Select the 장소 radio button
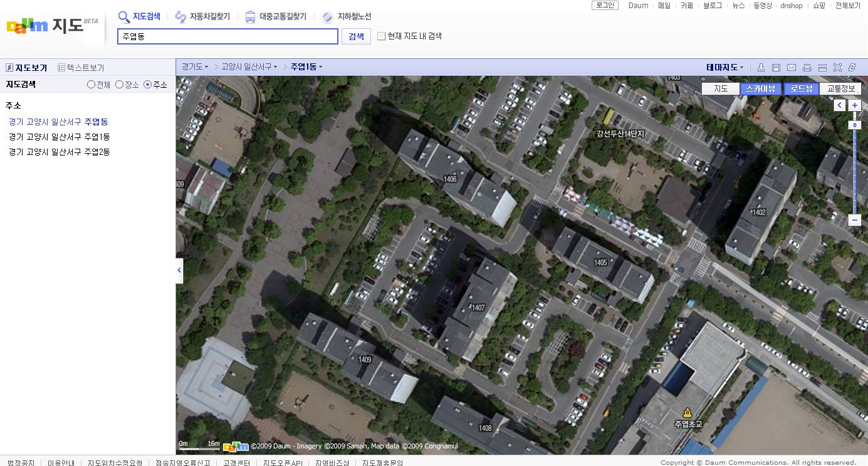 coord(119,85)
